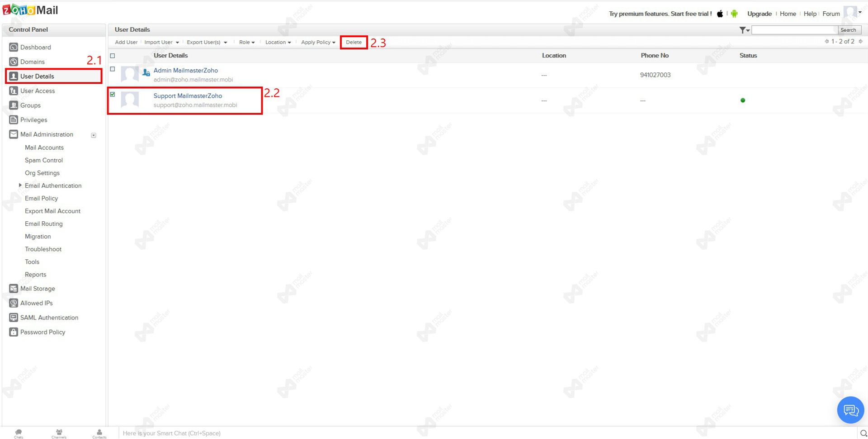
Task: Uncheck the Support MailmasterZoho checkbox
Action: pos(113,95)
